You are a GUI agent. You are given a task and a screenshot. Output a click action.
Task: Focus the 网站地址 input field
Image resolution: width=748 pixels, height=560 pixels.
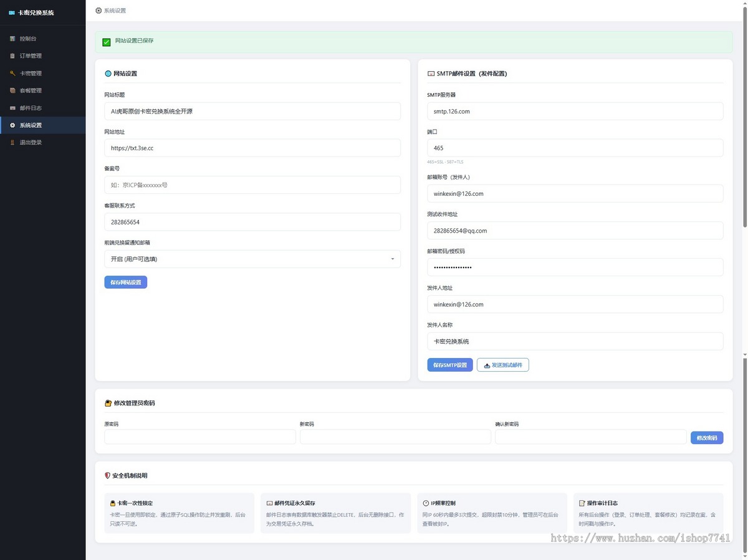252,148
